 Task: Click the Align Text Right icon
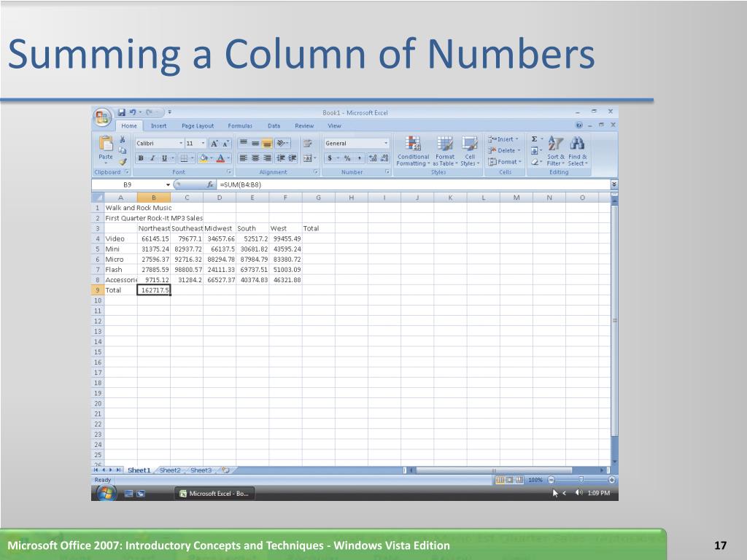[268, 158]
